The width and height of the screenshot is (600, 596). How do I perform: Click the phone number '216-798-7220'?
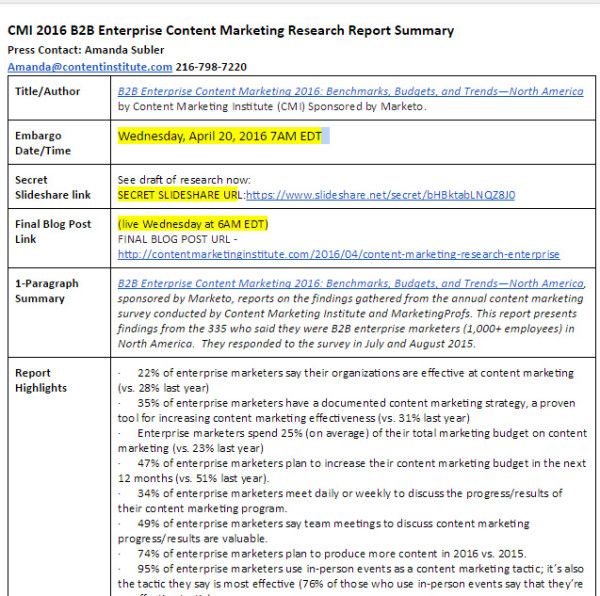[211, 67]
